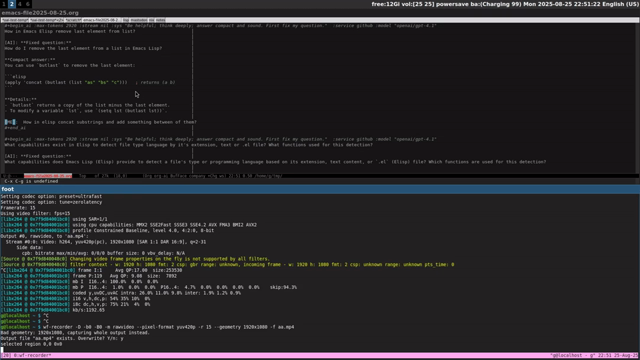
Task: Select the active workspace 2 indicator
Action: 11,4
